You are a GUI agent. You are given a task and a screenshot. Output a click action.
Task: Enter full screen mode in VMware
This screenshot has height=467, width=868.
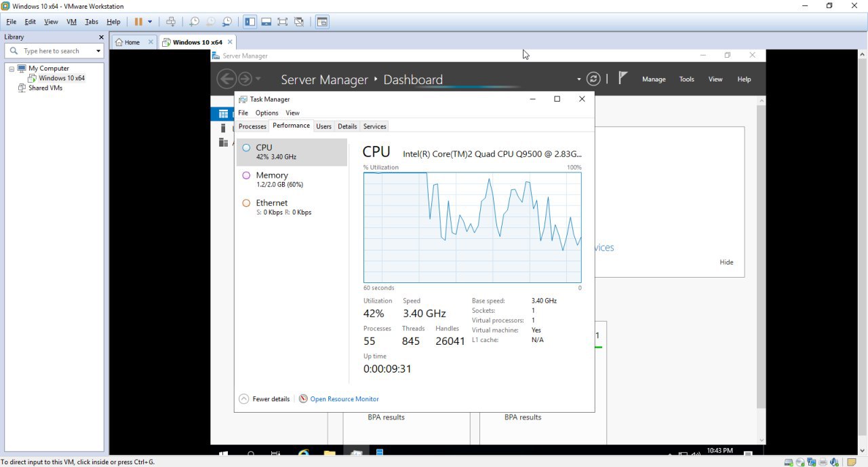(283, 22)
